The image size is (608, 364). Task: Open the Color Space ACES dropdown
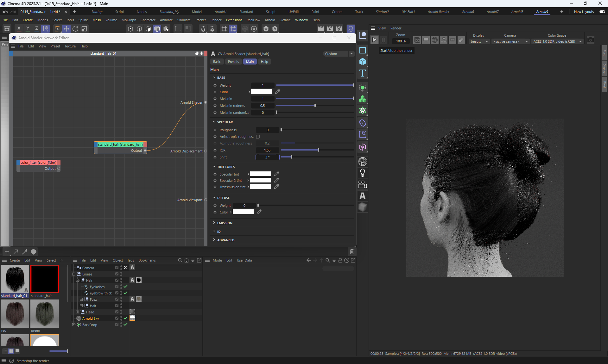(558, 41)
